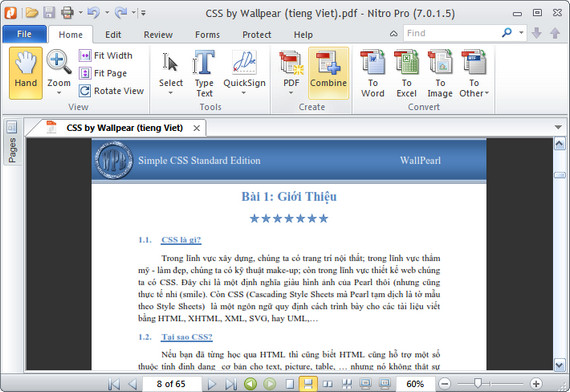The width and height of the screenshot is (570, 392).
Task: Jump to previous search result up arrow
Action: [x=555, y=33]
